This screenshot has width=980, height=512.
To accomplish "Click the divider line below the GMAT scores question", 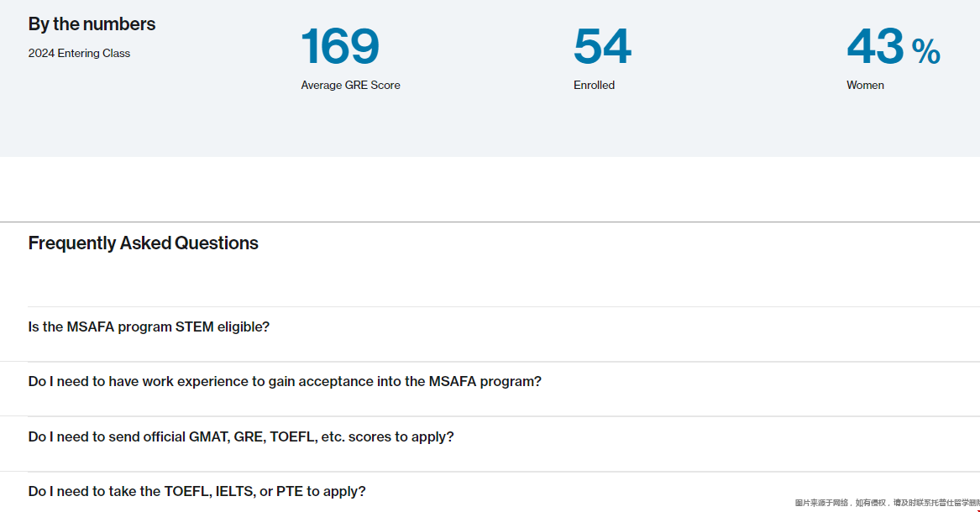I will (490, 472).
